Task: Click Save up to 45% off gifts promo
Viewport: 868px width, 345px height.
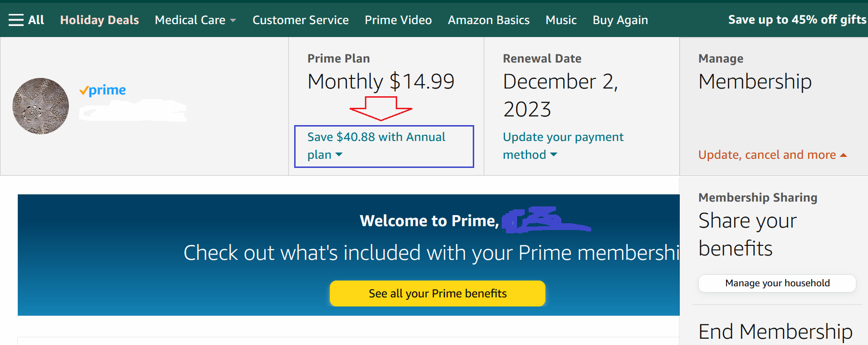Action: [797, 20]
